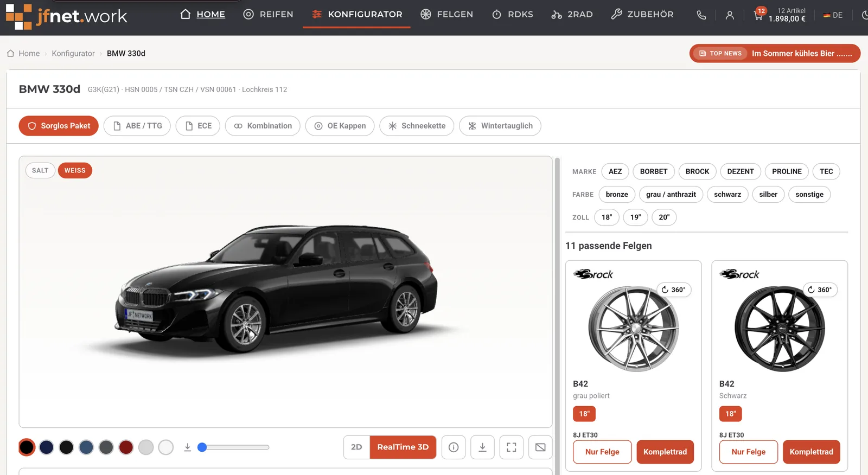Filter wheels by silber color
The height and width of the screenshot is (475, 868).
pos(768,194)
